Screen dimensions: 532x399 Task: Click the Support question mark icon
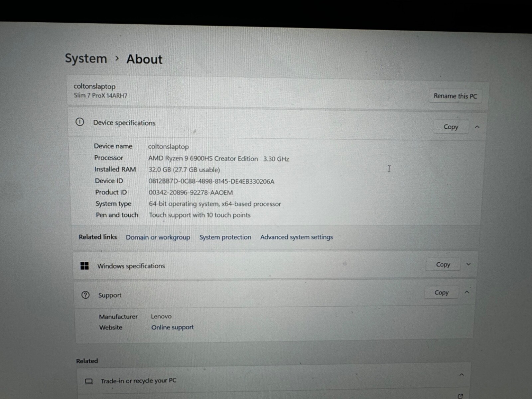[x=85, y=295]
